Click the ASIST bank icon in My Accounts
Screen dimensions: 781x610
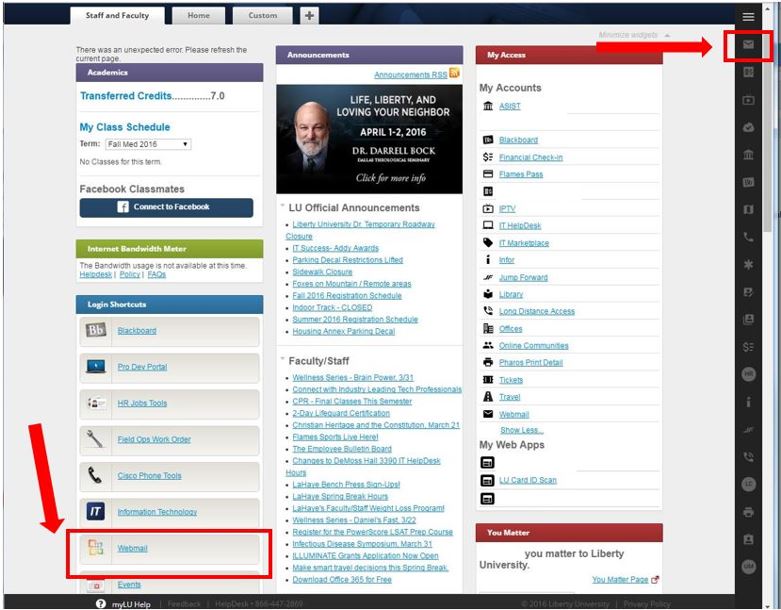click(488, 106)
